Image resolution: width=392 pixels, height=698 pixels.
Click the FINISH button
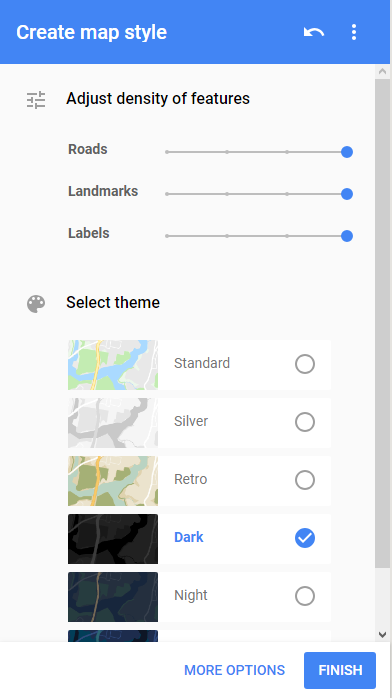coord(340,670)
